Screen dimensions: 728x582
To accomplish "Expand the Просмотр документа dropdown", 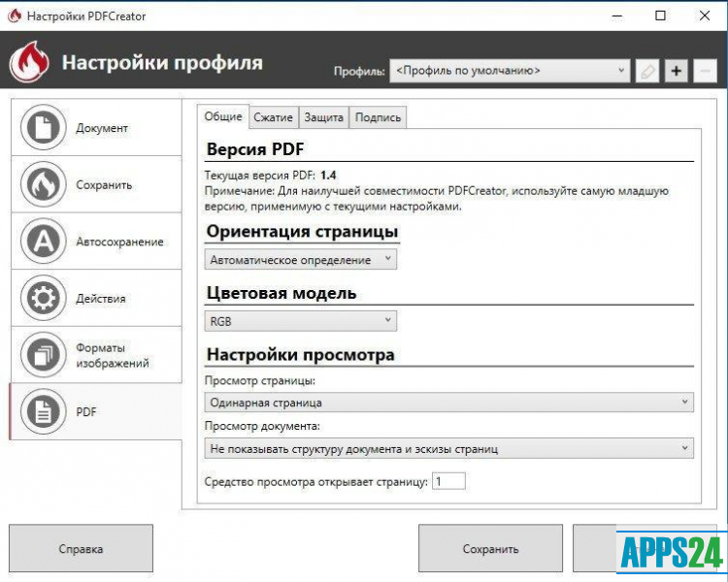I will [x=449, y=448].
